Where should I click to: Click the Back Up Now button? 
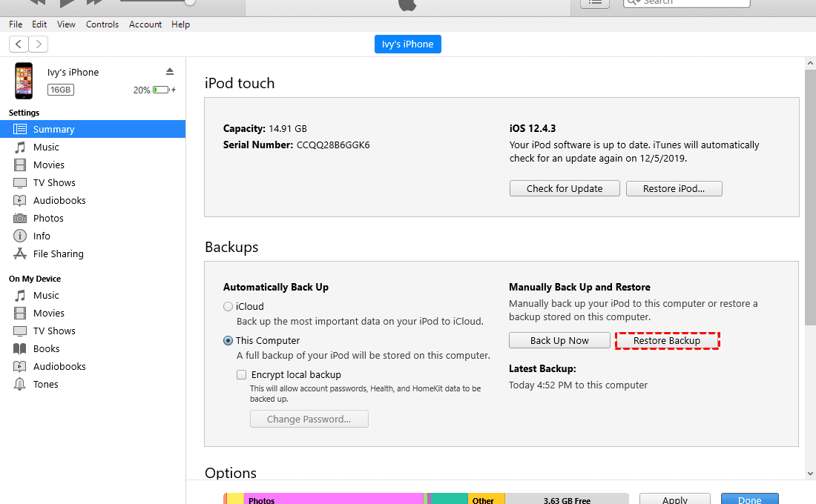click(559, 340)
